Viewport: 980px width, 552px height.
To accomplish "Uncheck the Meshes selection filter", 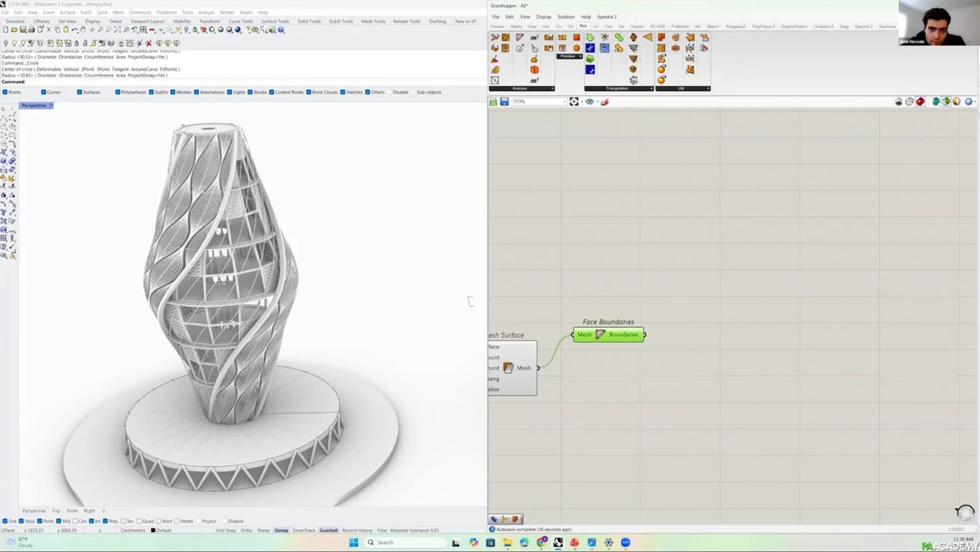I will [173, 92].
